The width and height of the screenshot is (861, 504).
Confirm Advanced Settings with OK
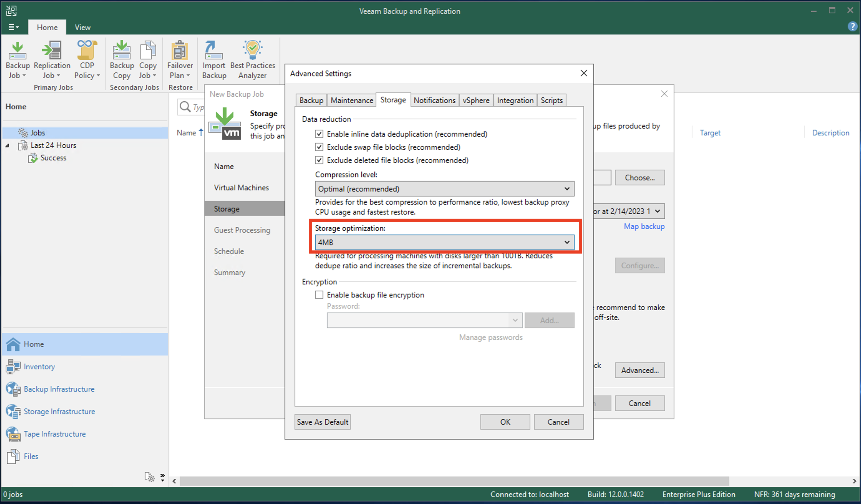[x=505, y=422]
